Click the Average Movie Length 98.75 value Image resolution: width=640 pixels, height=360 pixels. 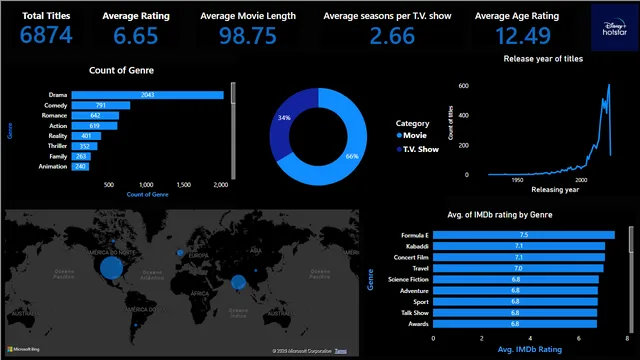248,36
